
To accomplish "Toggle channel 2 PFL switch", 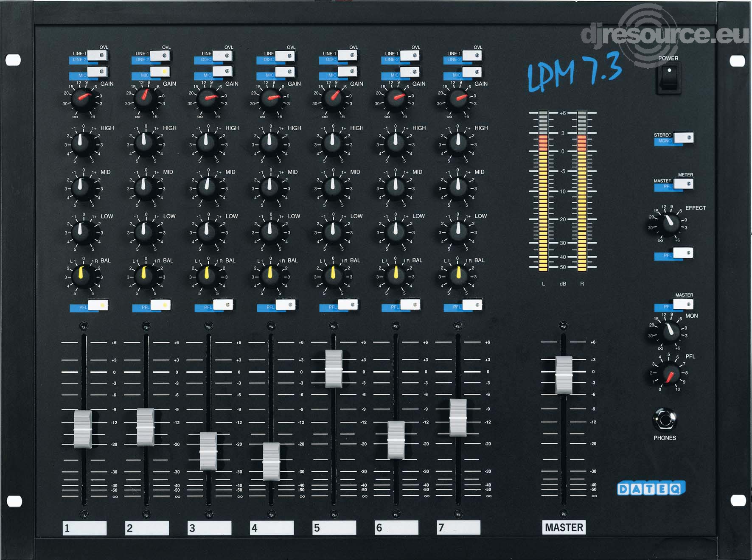I will pos(160,305).
